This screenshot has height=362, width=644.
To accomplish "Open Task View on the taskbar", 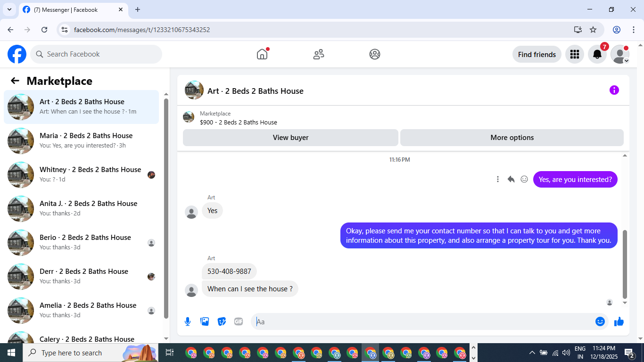I will click(x=170, y=353).
